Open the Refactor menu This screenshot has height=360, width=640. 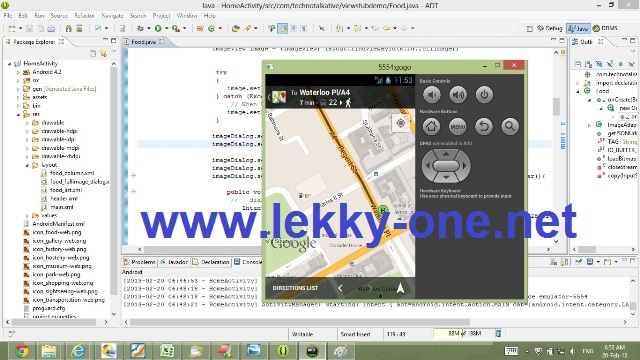(x=84, y=16)
